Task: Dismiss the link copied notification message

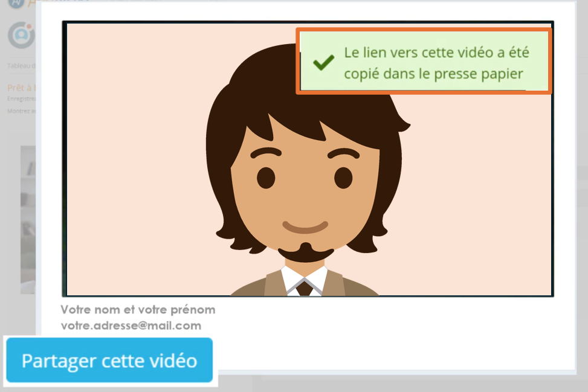Action: (424, 61)
